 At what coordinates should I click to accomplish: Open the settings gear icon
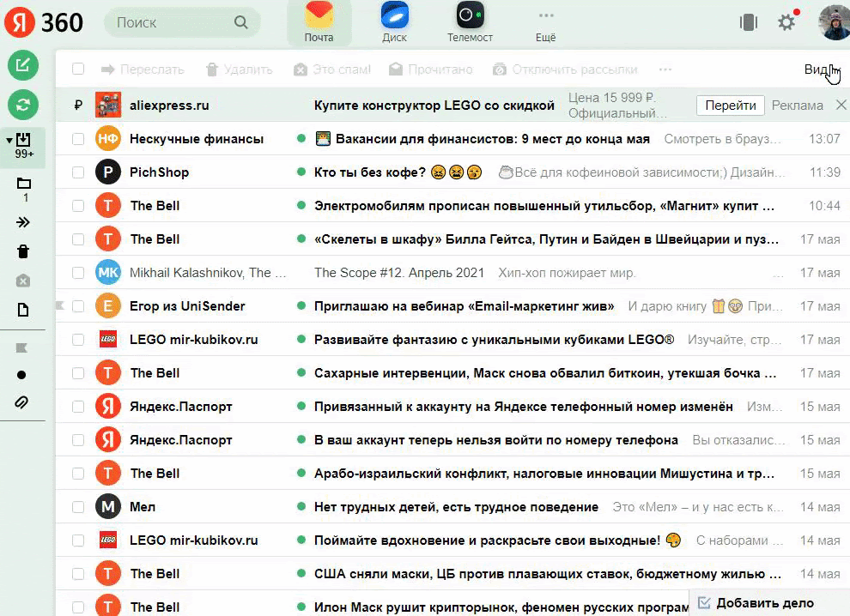[x=786, y=22]
